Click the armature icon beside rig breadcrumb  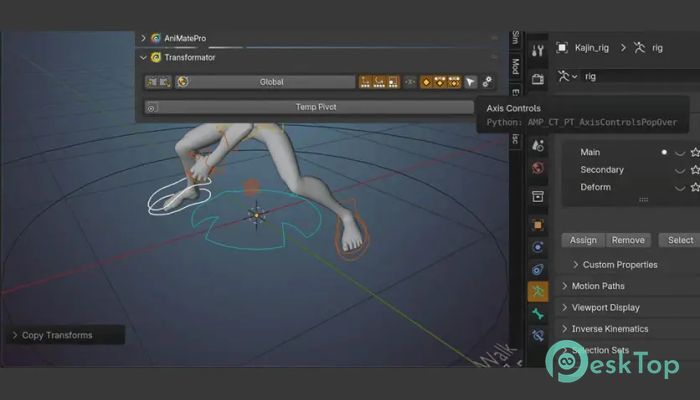click(x=639, y=47)
